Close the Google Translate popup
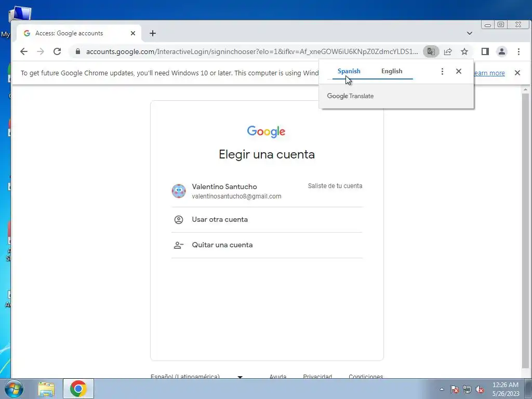The width and height of the screenshot is (532, 399). tap(459, 71)
